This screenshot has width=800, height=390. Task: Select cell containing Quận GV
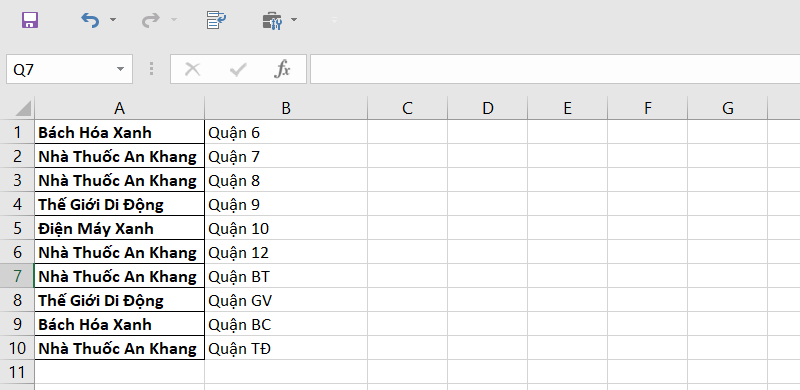pyautogui.click(x=286, y=300)
